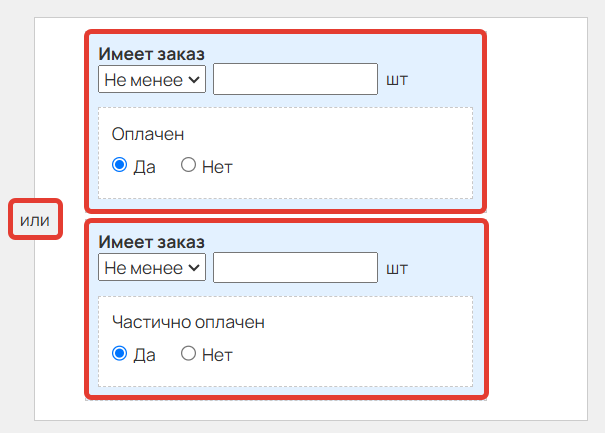Open the "Не менее" dropdown in the bottom block
The image size is (605, 433).
[x=152, y=267]
